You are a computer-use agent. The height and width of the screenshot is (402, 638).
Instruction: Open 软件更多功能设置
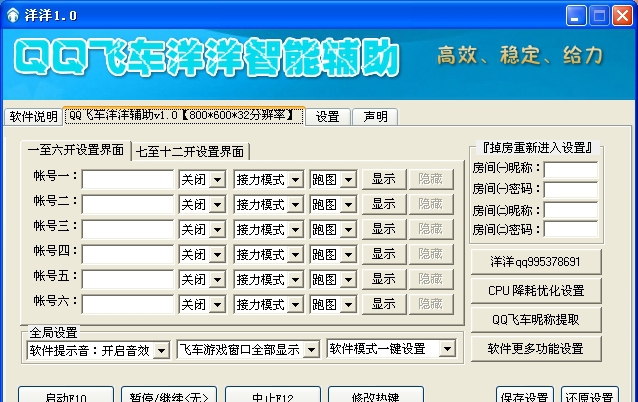536,349
